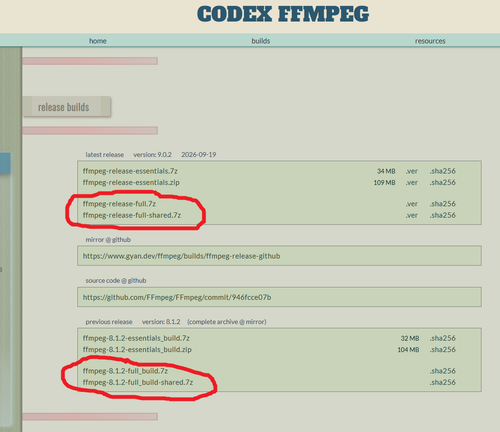Open .ver link for ffmpeg-release-essentials.7z
Viewport: 500px width, 432px height.
tap(412, 171)
